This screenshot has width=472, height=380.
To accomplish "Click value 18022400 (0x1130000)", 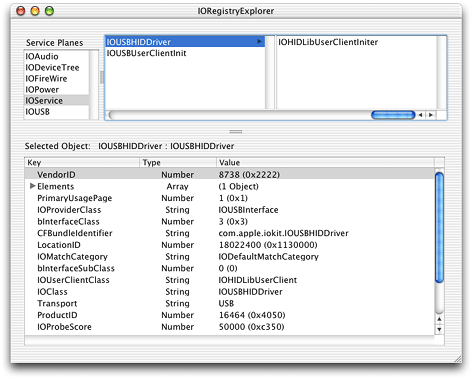I will [x=268, y=245].
